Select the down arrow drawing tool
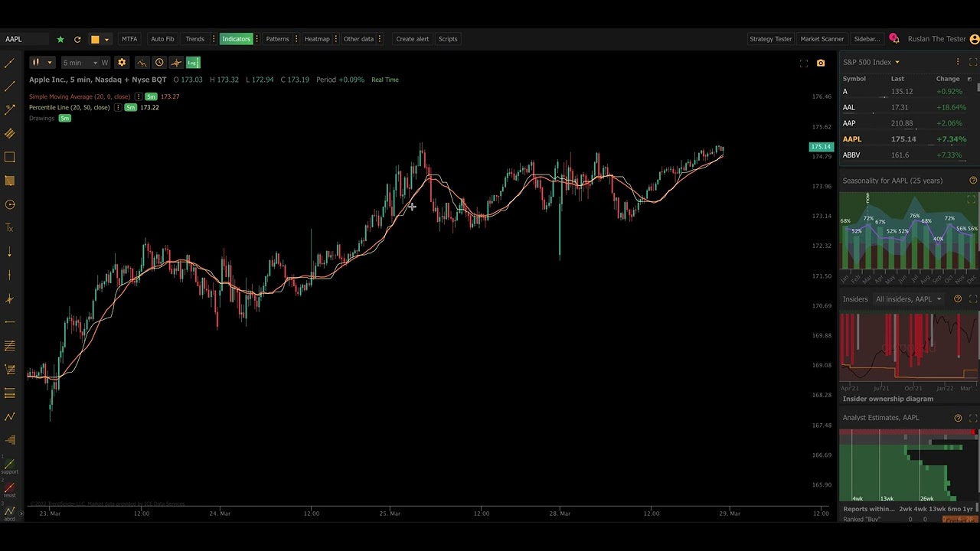Viewport: 980px width, 551px height. pos(10,252)
